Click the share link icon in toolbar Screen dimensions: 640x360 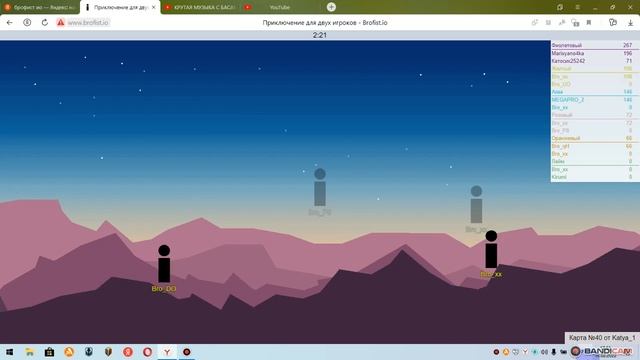pos(535,22)
